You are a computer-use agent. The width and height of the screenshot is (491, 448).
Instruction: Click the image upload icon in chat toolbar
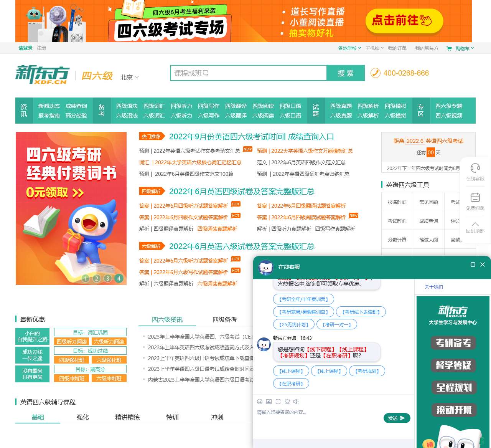[x=269, y=402]
